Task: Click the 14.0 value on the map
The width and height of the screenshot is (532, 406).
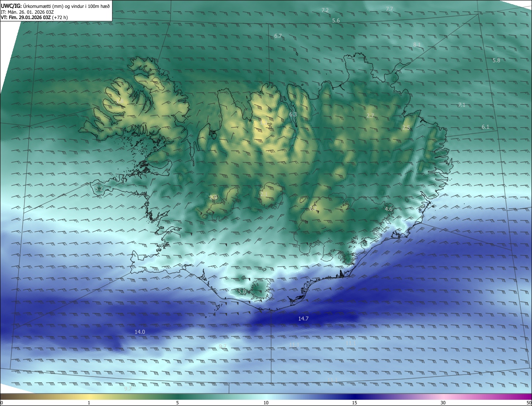Action: click(140, 332)
